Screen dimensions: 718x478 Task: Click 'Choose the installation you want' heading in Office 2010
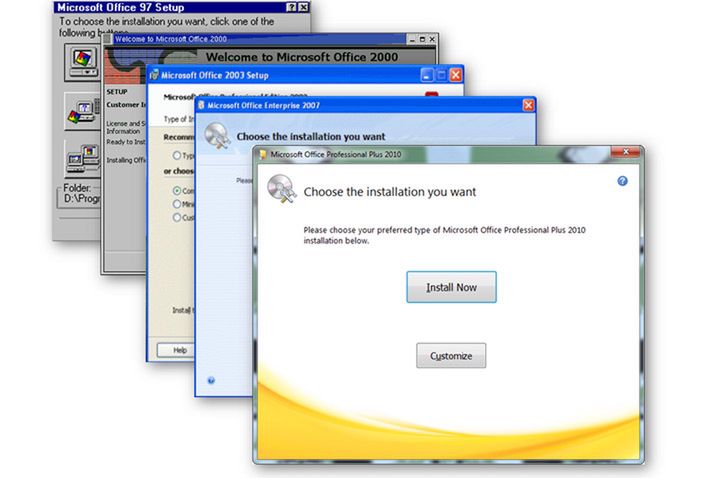pyautogui.click(x=390, y=192)
